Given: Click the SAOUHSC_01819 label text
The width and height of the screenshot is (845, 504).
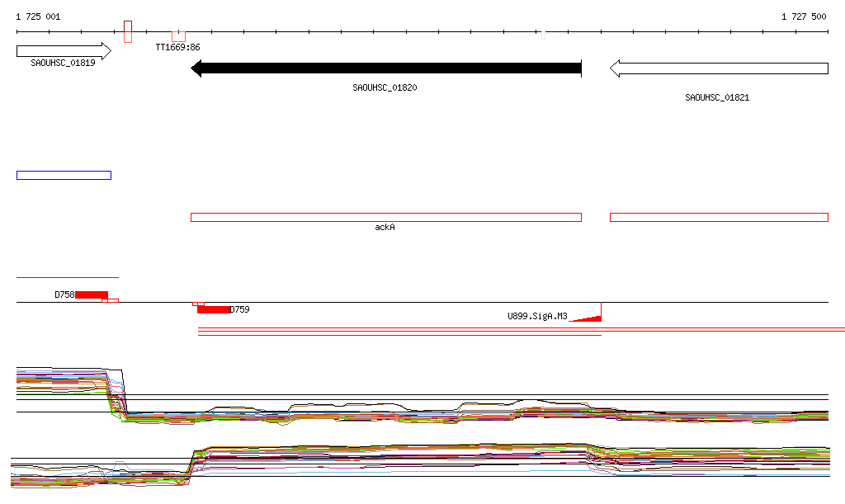Looking at the screenshot, I should tap(63, 63).
